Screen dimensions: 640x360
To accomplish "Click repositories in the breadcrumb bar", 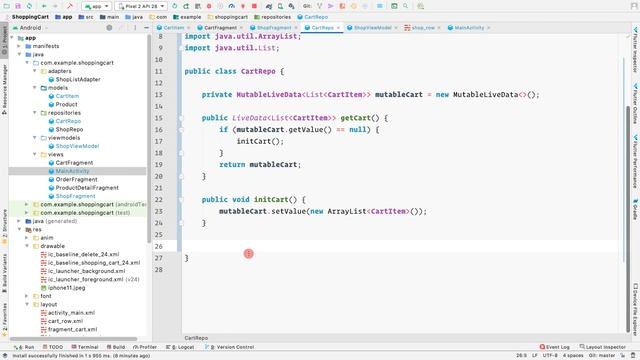I will pyautogui.click(x=272, y=17).
